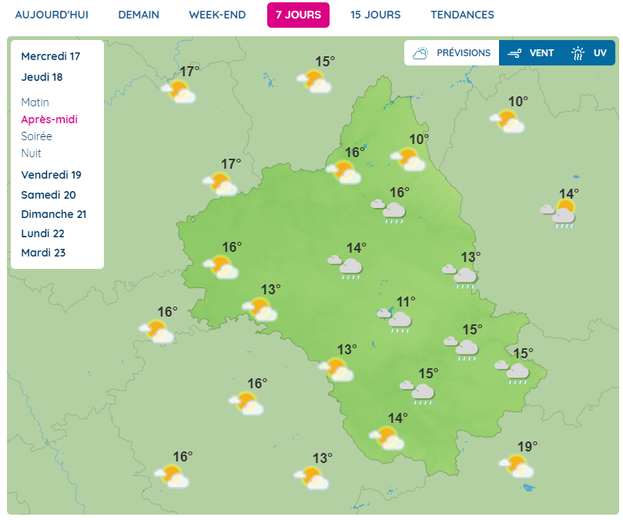623x520 pixels.
Task: Choose the Matin time period
Action: [35, 102]
